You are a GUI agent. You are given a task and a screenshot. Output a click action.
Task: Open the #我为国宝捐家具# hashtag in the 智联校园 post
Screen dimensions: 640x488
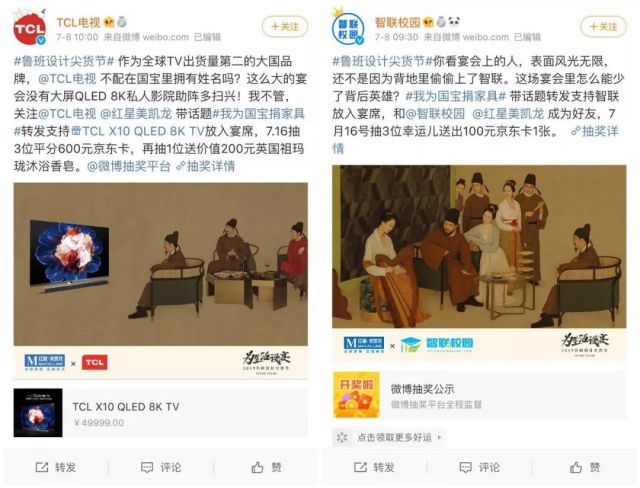[x=456, y=96]
